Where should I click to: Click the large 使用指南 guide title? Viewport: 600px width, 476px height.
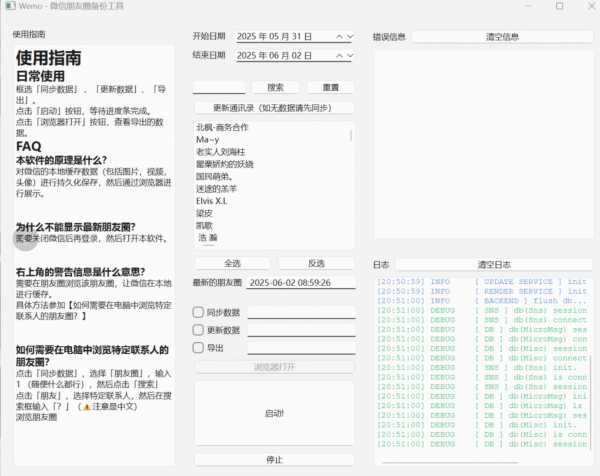tap(49, 58)
